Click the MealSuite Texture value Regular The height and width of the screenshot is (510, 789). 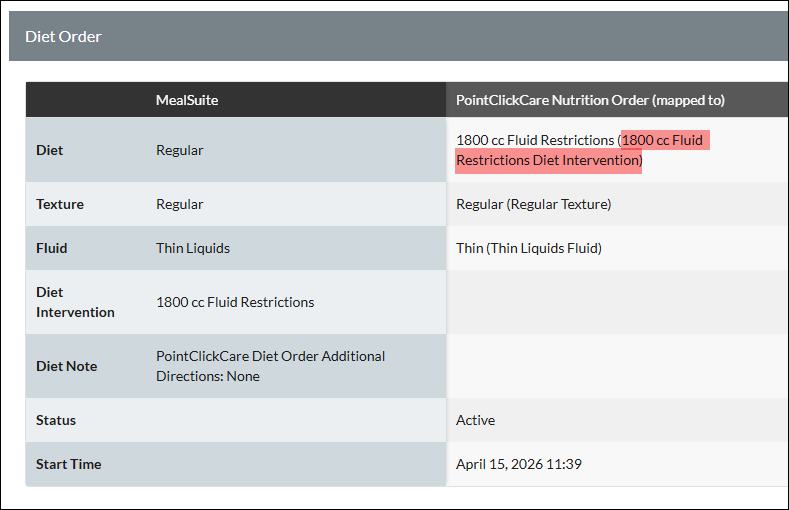coord(180,204)
